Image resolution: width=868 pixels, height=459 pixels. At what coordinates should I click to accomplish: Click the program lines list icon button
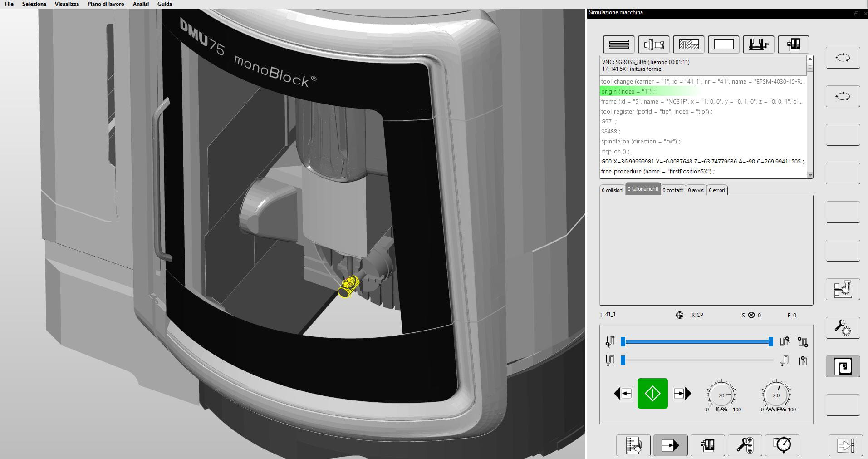[619, 44]
